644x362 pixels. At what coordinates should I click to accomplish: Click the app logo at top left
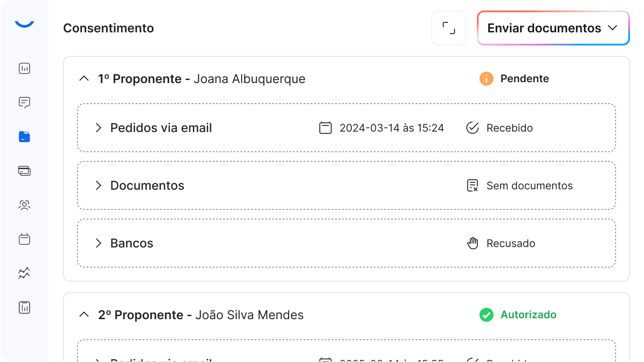[x=24, y=24]
